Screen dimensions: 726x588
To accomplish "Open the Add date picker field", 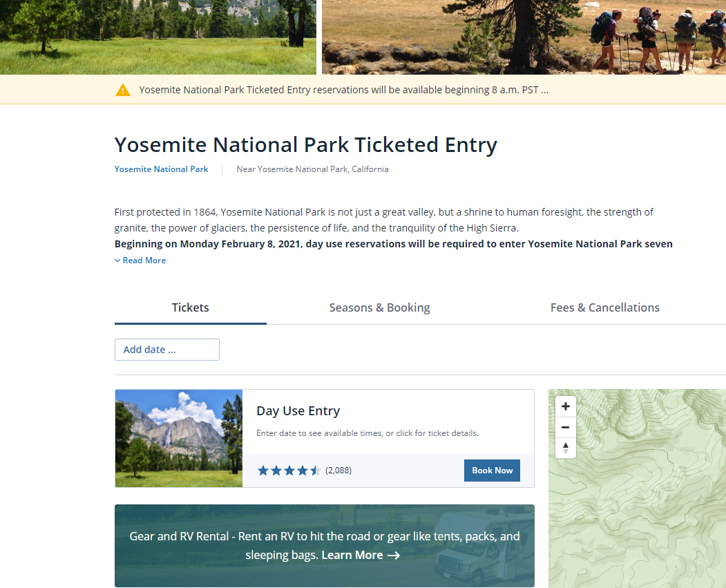I will [x=167, y=350].
